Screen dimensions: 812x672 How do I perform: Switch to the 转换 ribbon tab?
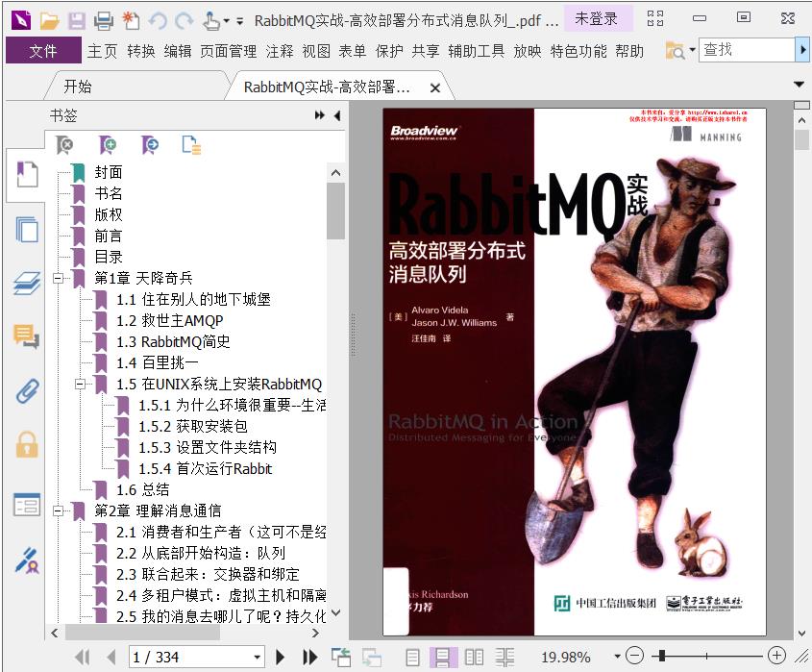[141, 51]
